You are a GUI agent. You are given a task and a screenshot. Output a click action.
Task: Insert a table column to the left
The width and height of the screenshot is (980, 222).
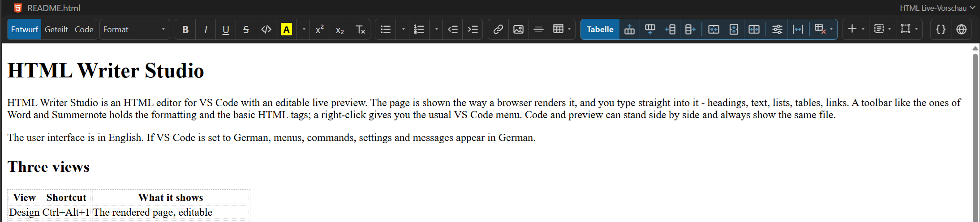670,30
